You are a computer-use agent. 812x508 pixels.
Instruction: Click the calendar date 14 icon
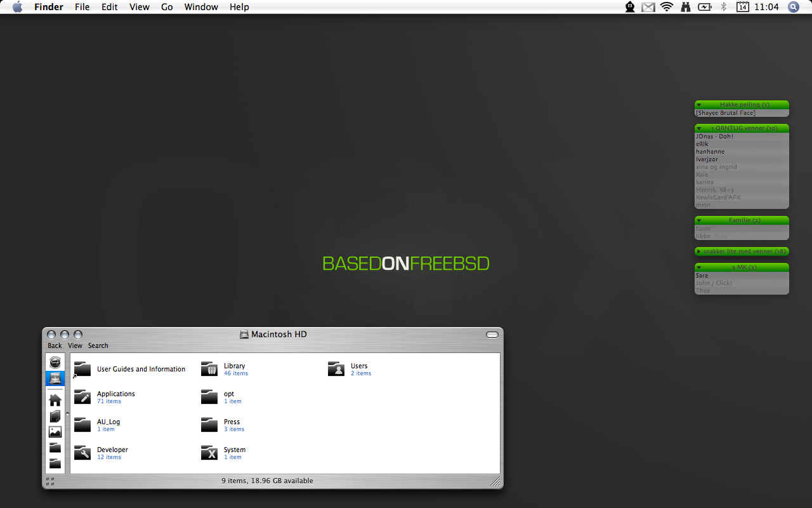[742, 7]
